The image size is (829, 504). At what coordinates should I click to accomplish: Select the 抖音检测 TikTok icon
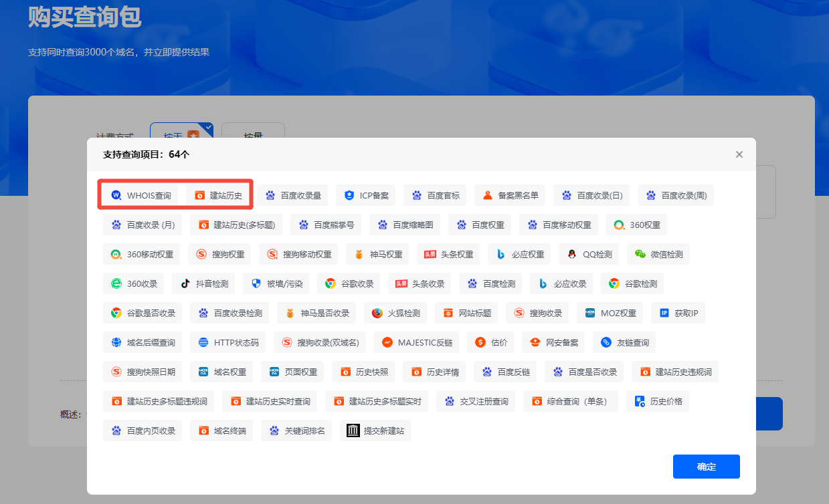(185, 283)
